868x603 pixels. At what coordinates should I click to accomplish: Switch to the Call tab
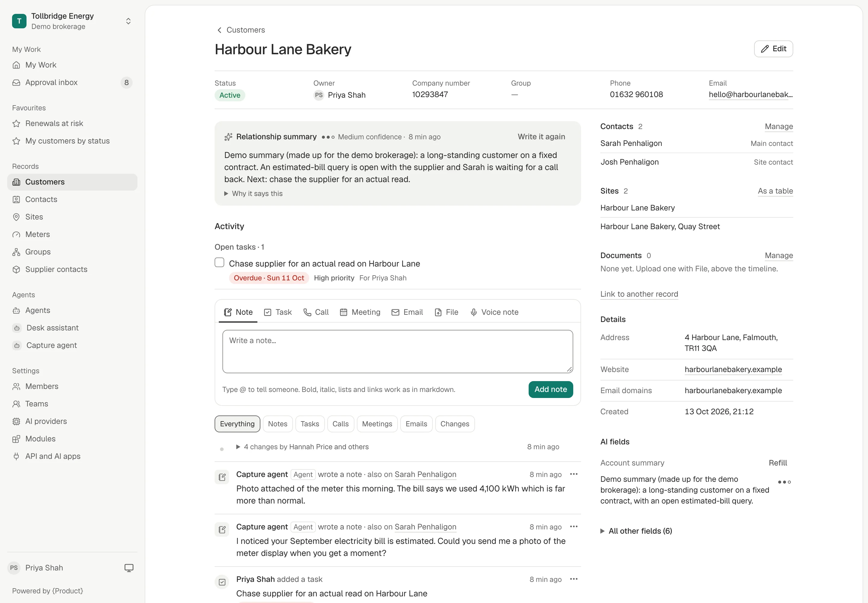pos(316,312)
